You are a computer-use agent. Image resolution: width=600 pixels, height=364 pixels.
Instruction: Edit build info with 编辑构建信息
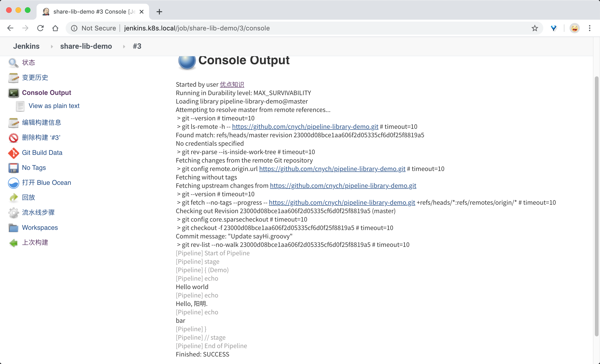coord(41,123)
